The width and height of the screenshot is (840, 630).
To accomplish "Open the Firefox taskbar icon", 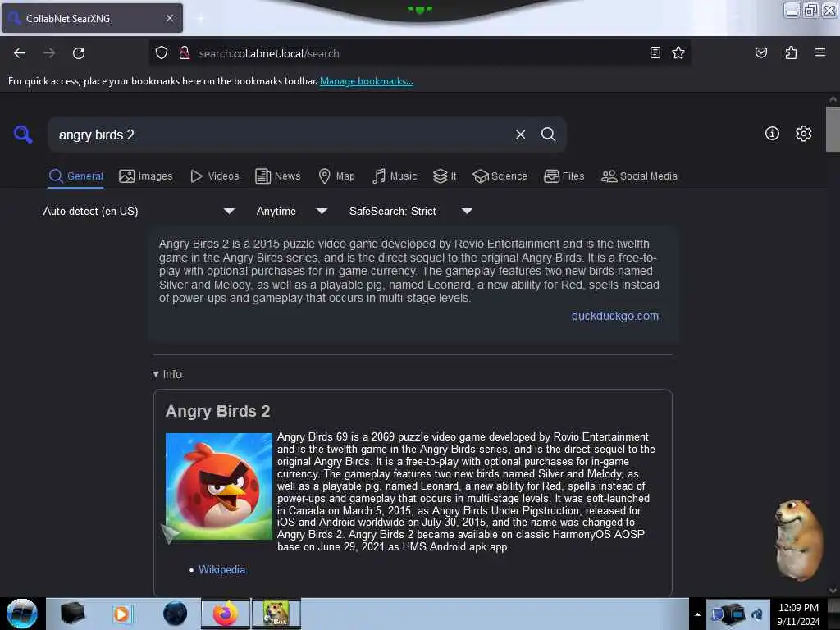I will pyautogui.click(x=226, y=614).
